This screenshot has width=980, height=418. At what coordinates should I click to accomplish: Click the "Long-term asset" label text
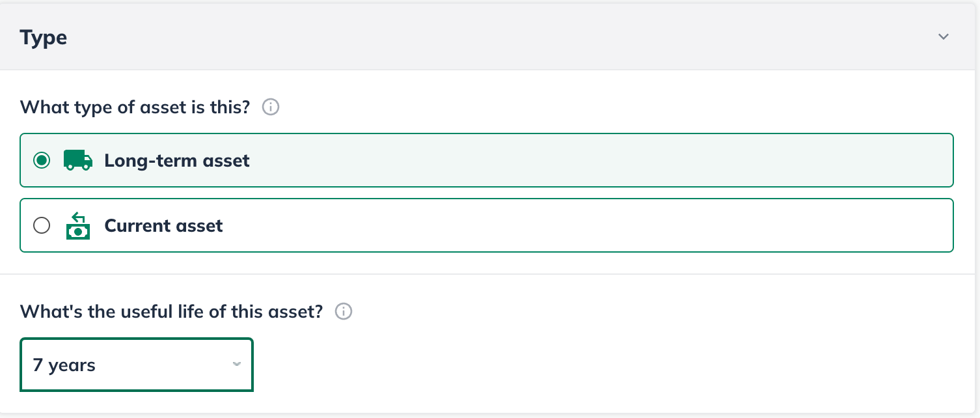coord(177,160)
